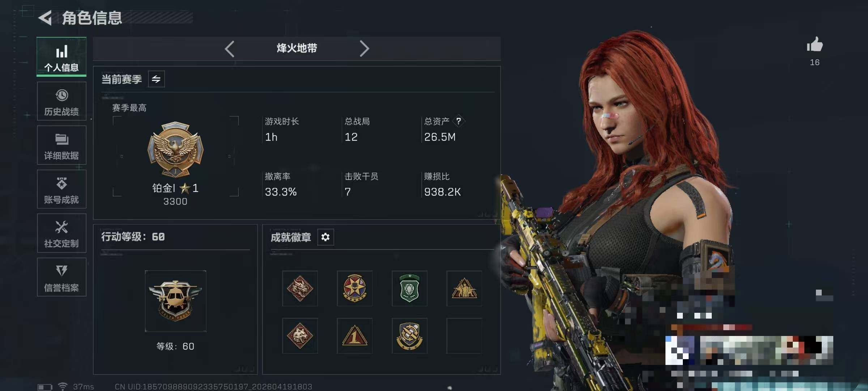Open the level 60 helicopter emblem
868x391 pixels.
point(175,301)
